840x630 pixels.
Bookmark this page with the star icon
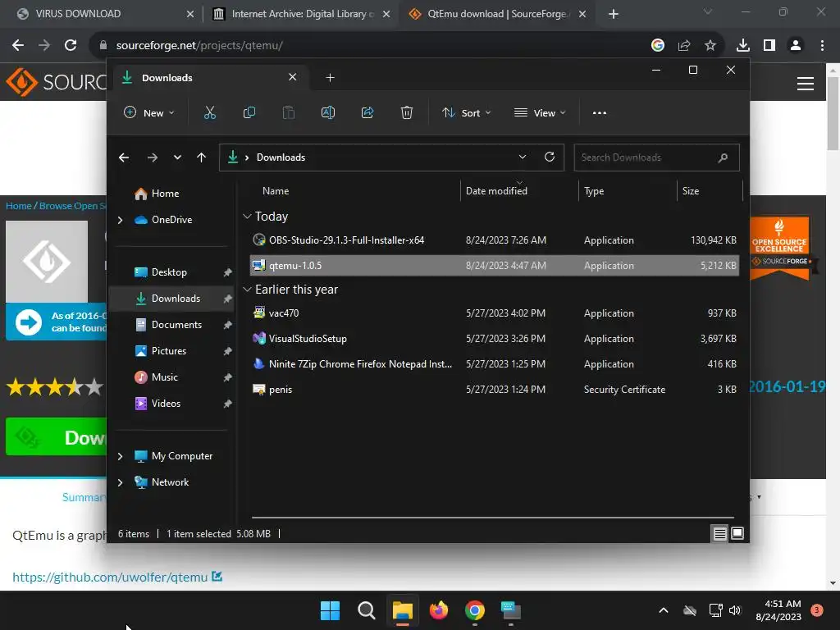[x=710, y=45]
